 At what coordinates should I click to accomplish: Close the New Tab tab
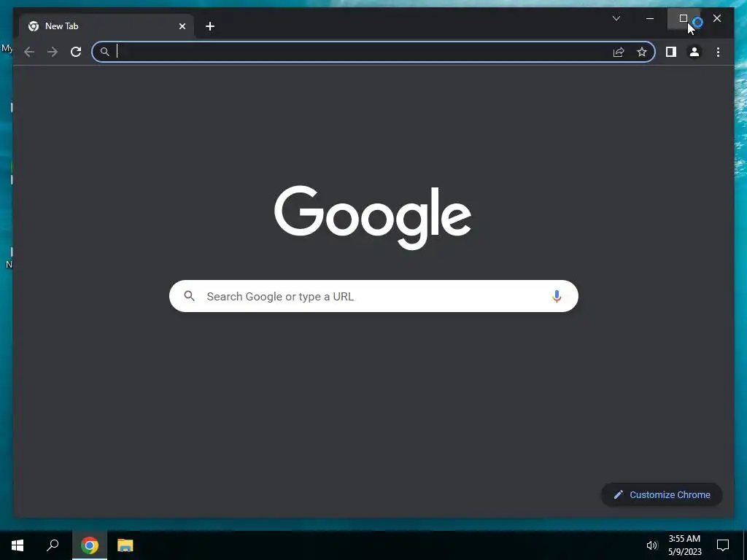coord(182,26)
